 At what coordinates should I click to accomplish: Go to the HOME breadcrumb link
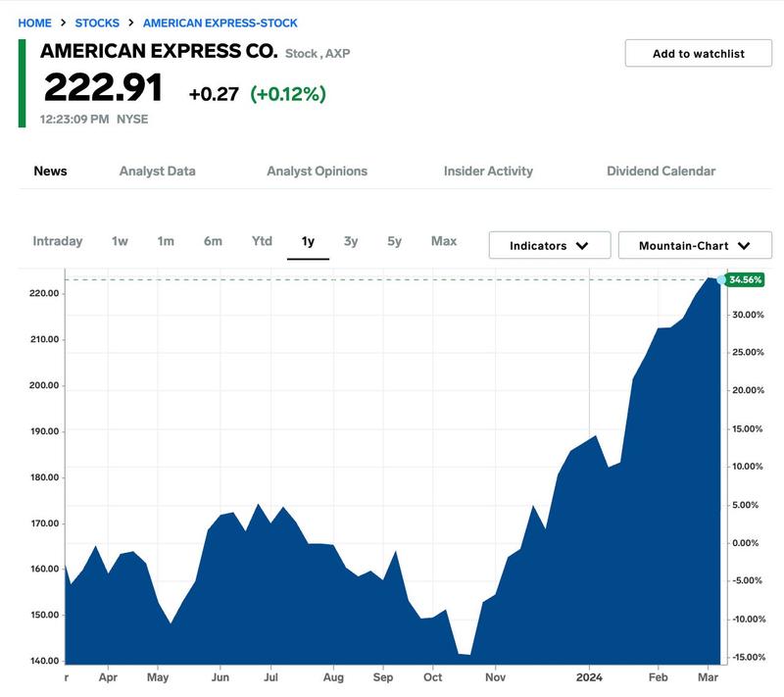click(34, 23)
